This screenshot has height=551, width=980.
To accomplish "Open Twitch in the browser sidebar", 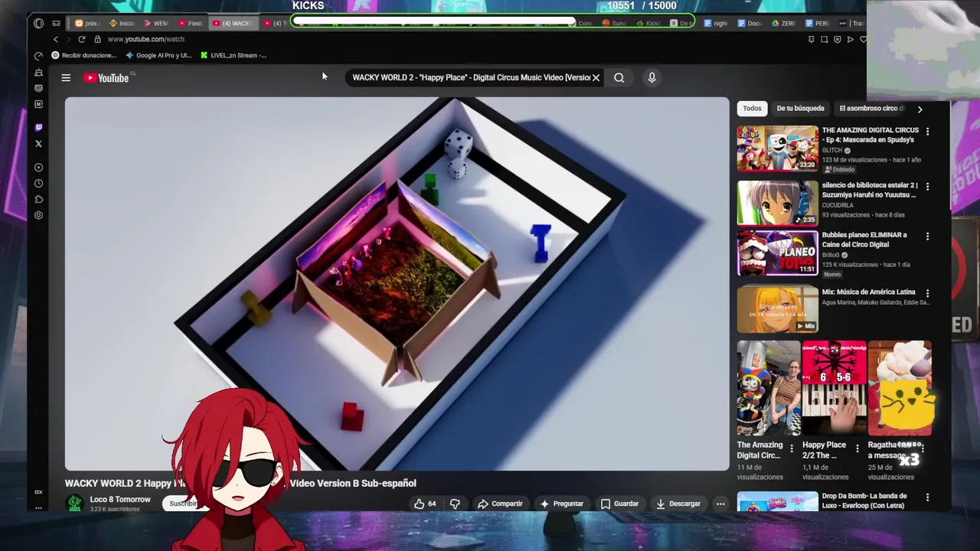I will tap(38, 127).
